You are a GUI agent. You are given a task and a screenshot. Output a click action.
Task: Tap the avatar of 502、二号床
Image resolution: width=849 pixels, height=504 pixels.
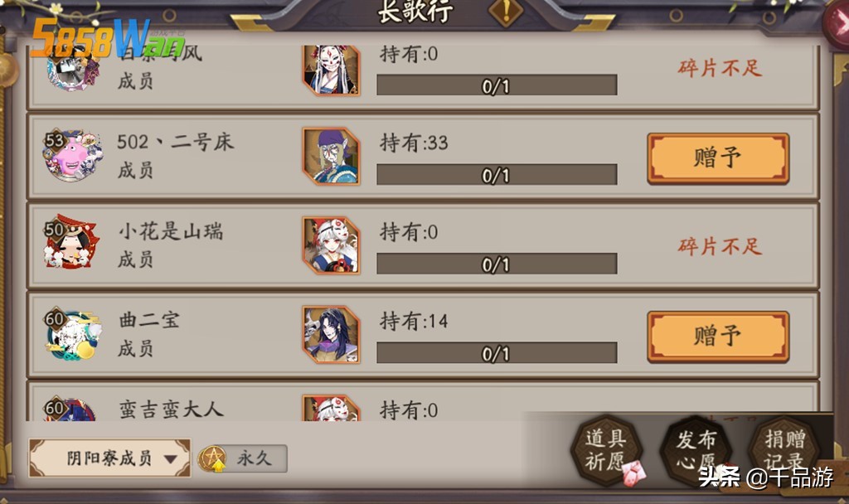tap(72, 155)
